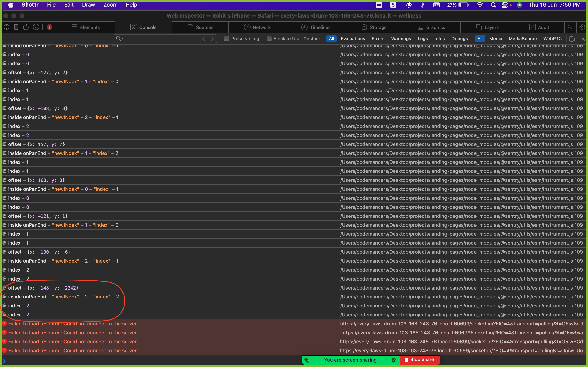Download the web archive via download icon
Viewport: 588px width, 367px height.
(36, 27)
